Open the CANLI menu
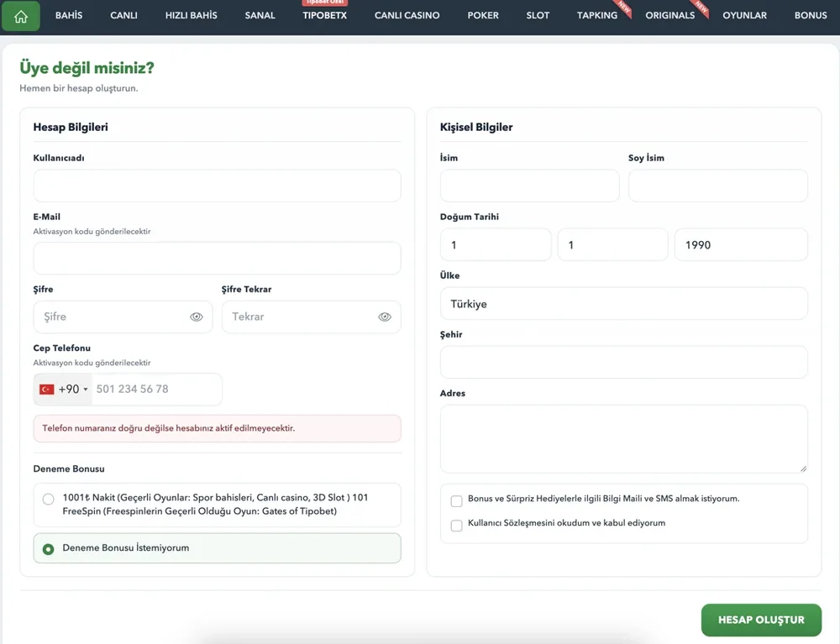This screenshot has width=840, height=644. [123, 15]
